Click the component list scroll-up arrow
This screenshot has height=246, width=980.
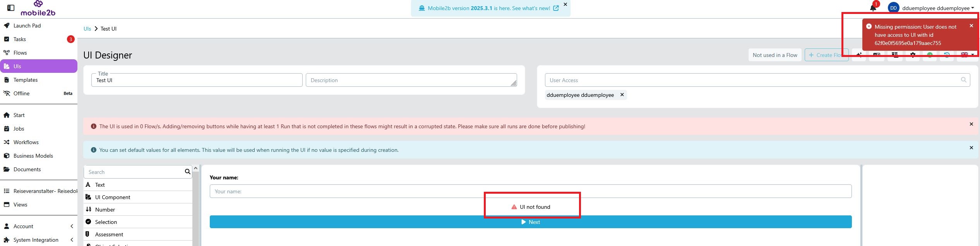coord(195,168)
